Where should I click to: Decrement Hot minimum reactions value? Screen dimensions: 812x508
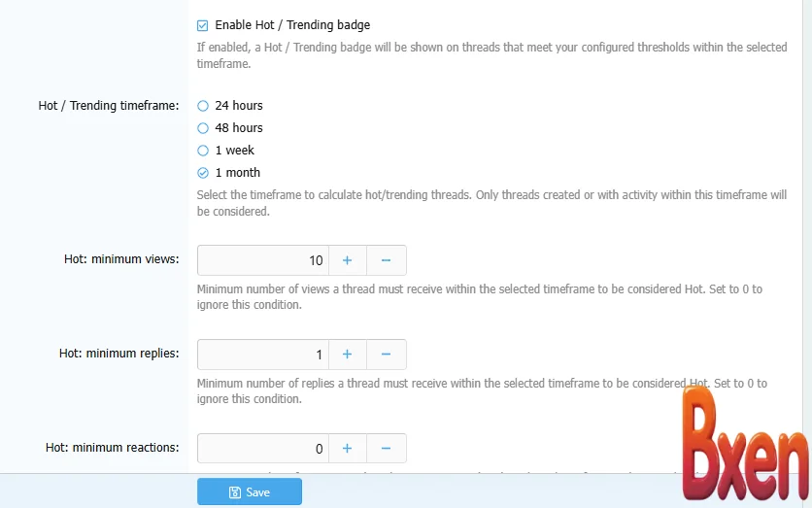[x=386, y=449]
